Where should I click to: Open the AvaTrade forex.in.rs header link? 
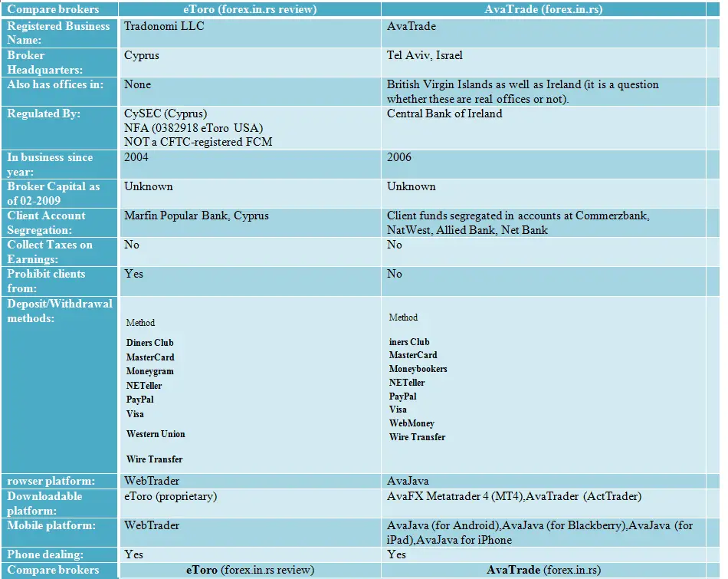click(x=543, y=9)
